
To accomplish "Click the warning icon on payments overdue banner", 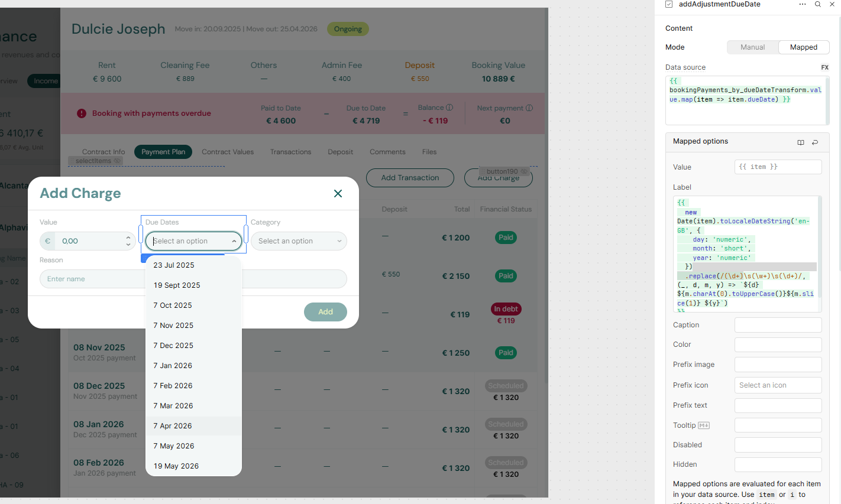I will pos(81,113).
